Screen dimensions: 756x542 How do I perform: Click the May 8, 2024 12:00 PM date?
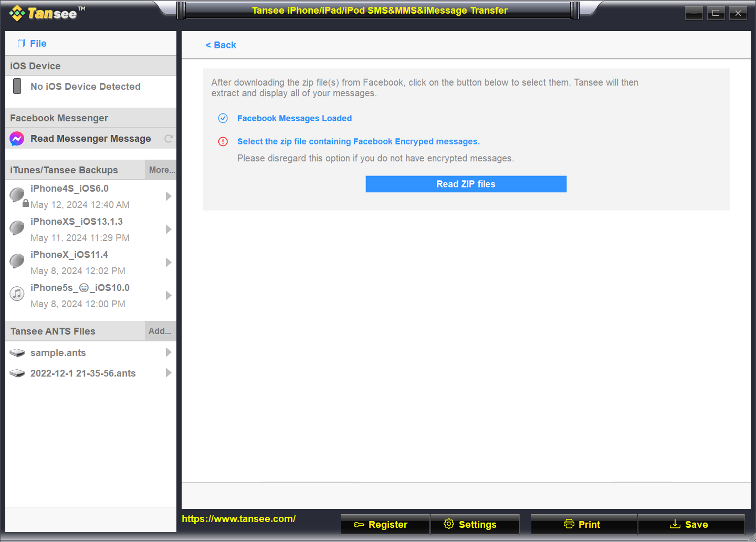point(78,304)
